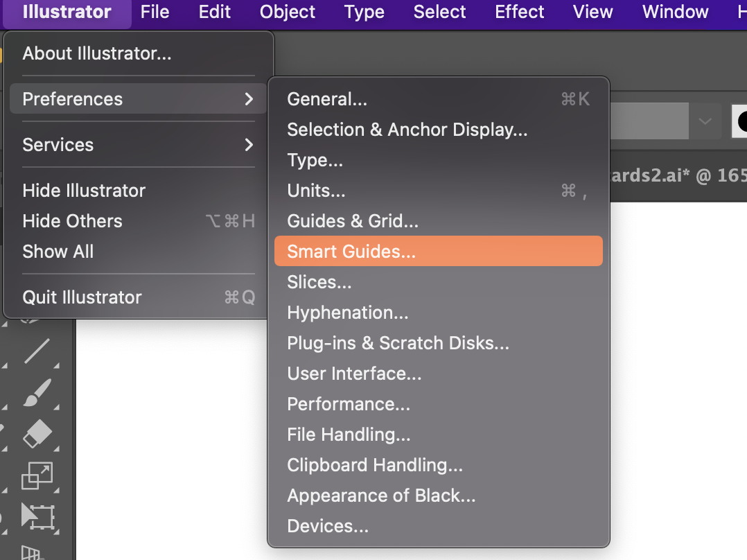
Task: Select the Scale tool
Action: coord(36,476)
